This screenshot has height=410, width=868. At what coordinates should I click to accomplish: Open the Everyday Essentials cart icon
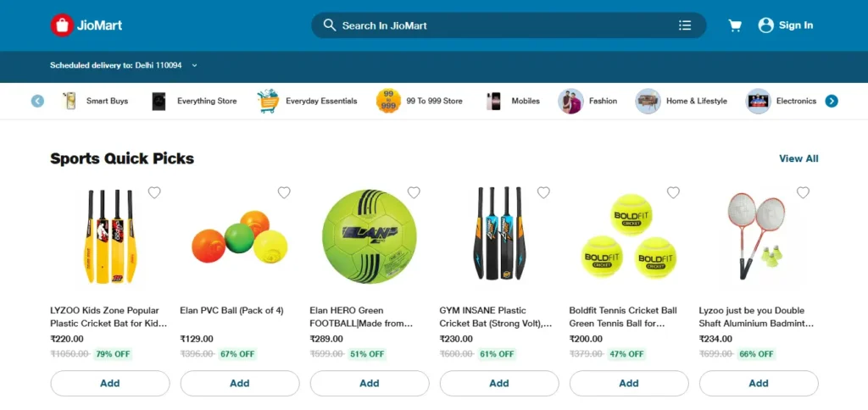pyautogui.click(x=268, y=101)
